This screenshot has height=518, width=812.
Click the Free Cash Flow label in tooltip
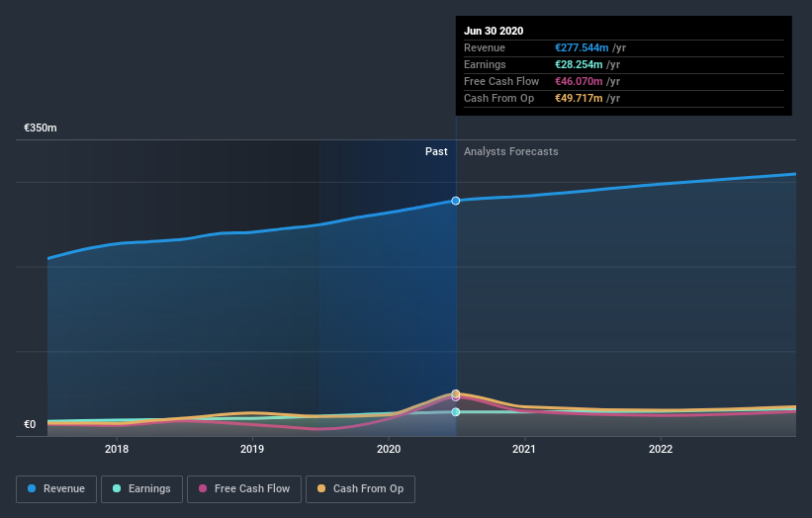pos(501,81)
